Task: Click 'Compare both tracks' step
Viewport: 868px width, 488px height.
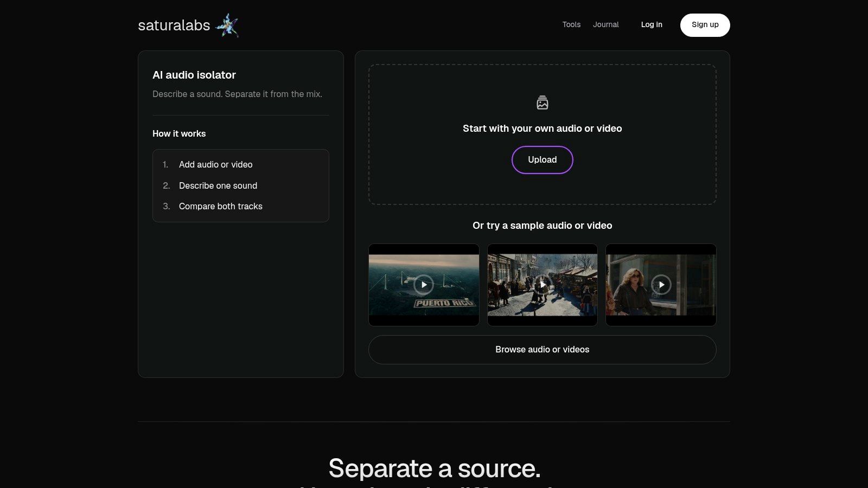Action: click(221, 206)
